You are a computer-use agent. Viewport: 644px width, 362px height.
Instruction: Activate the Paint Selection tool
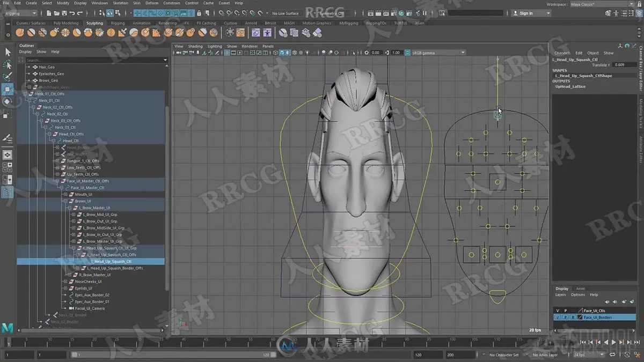[x=8, y=77]
